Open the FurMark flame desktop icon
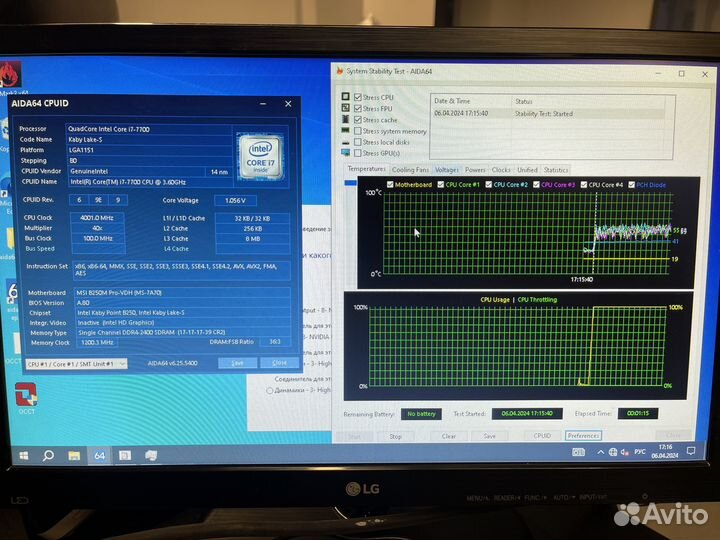 [x=10, y=75]
